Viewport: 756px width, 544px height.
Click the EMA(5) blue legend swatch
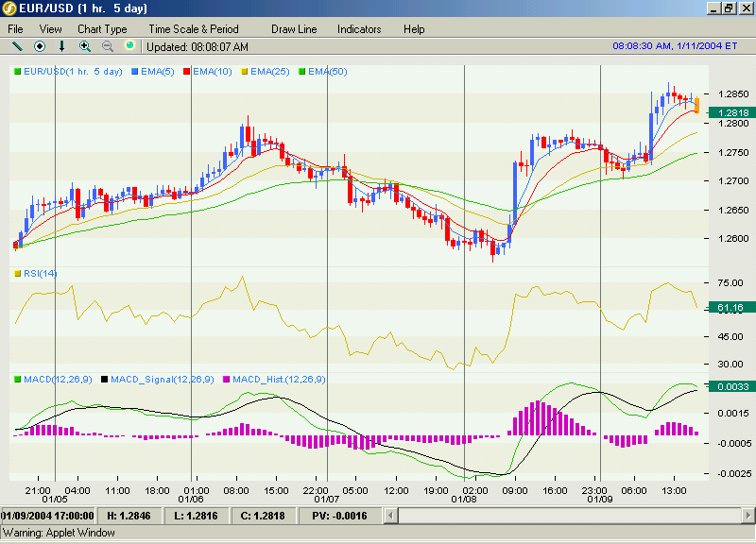coord(135,72)
